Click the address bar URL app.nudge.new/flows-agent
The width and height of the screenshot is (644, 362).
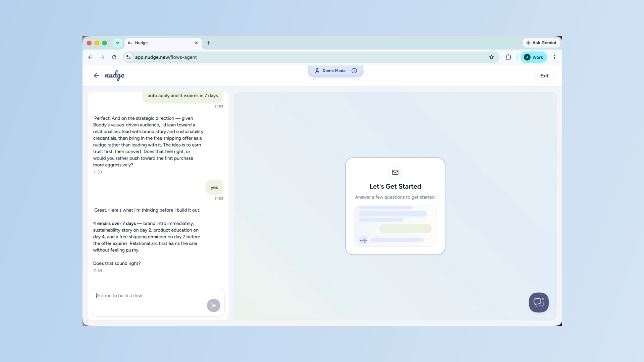[x=166, y=57]
